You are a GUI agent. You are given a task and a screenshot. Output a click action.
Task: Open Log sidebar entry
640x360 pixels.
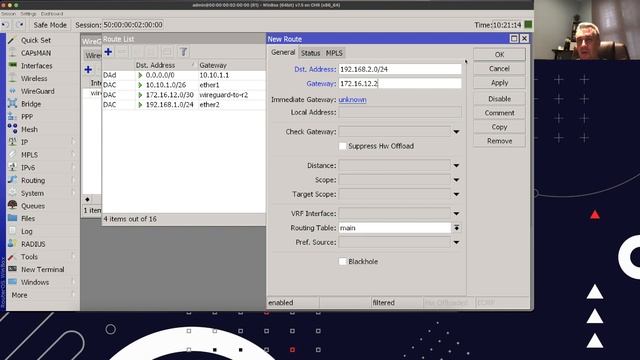pyautogui.click(x=27, y=231)
